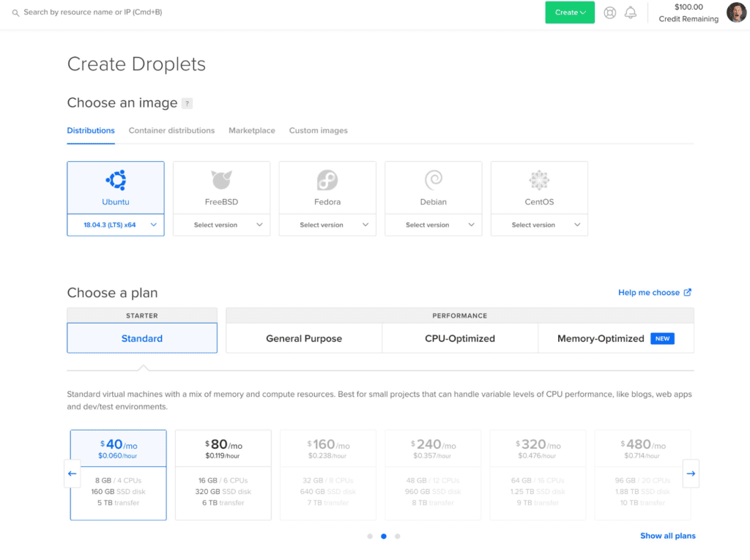
Task: Open the FreeBSD Select version dropdown
Action: pyautogui.click(x=221, y=225)
